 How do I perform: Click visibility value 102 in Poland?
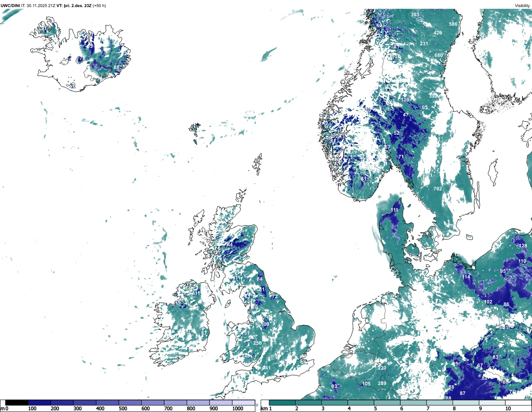(488, 302)
